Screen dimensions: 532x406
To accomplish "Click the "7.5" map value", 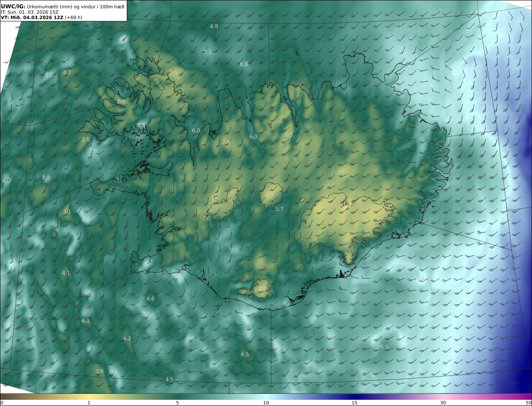I will pos(234,250).
